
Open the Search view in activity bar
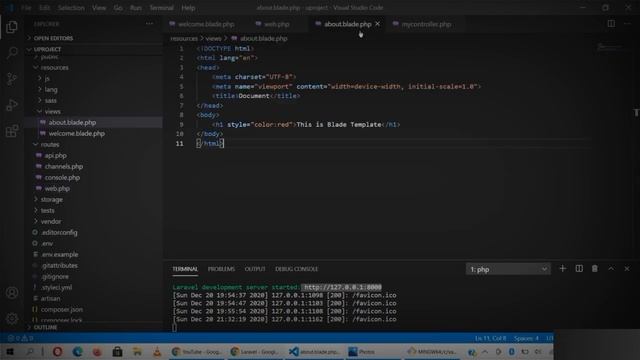[x=12, y=53]
